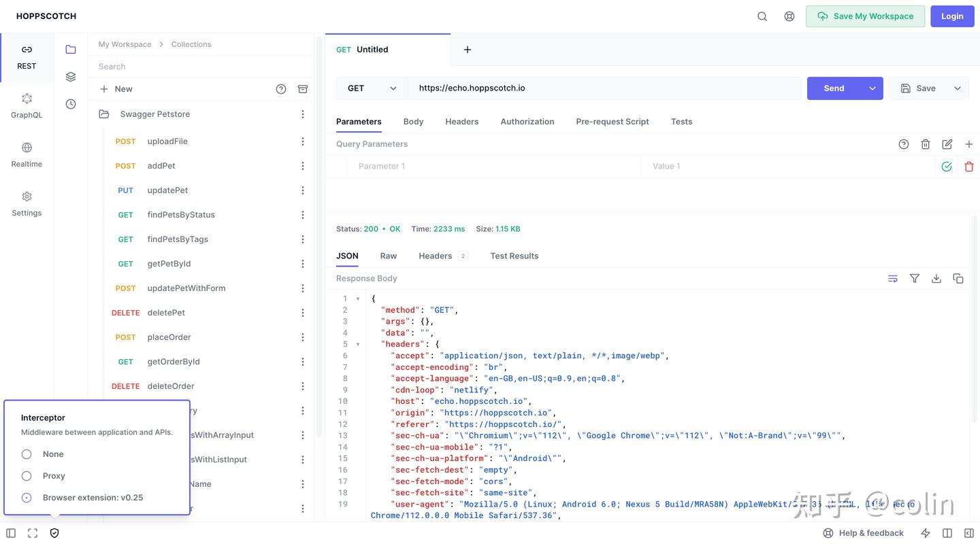The width and height of the screenshot is (980, 544).
Task: Expand the Save options dropdown arrow
Action: [958, 88]
